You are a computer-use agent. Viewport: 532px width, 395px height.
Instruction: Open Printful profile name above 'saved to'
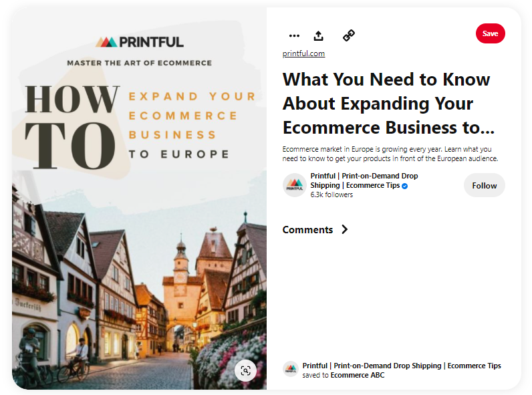pyautogui.click(x=401, y=366)
